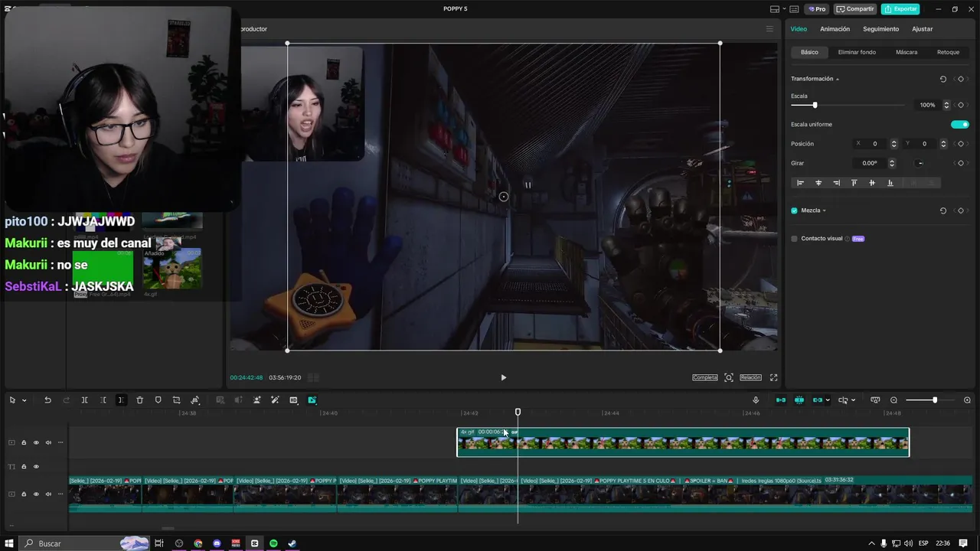Viewport: 980px width, 551px height.
Task: Zoom in the timeline
Action: (x=967, y=400)
